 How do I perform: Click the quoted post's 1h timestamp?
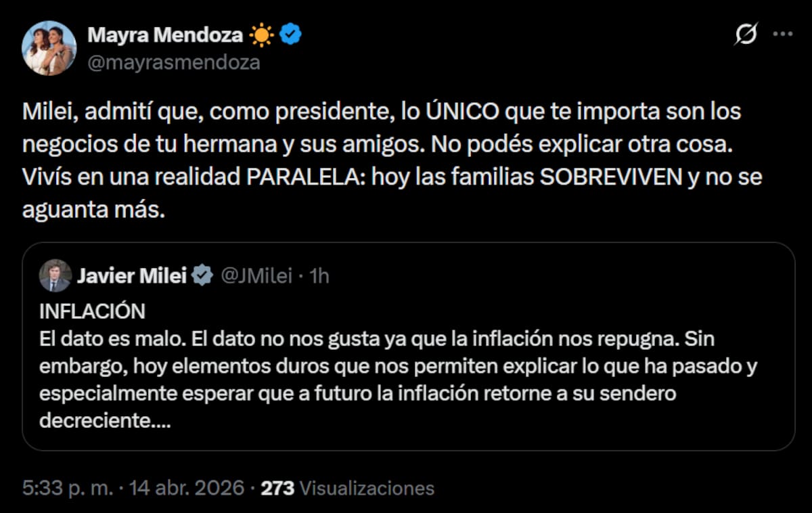pos(319,275)
